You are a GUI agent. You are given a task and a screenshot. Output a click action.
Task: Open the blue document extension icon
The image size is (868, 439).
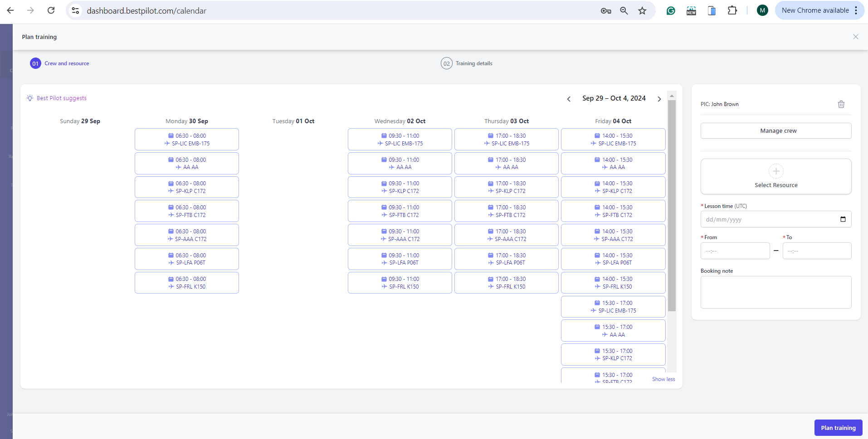[x=712, y=10]
